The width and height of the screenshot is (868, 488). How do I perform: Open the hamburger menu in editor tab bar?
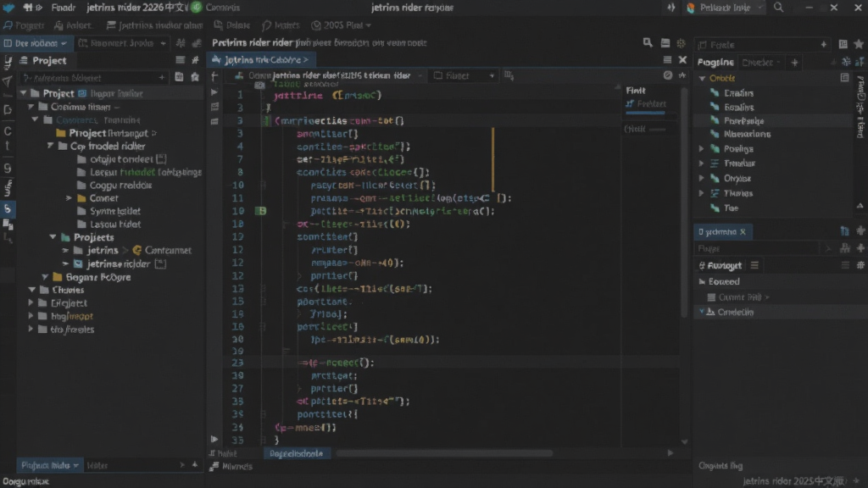coord(667,60)
